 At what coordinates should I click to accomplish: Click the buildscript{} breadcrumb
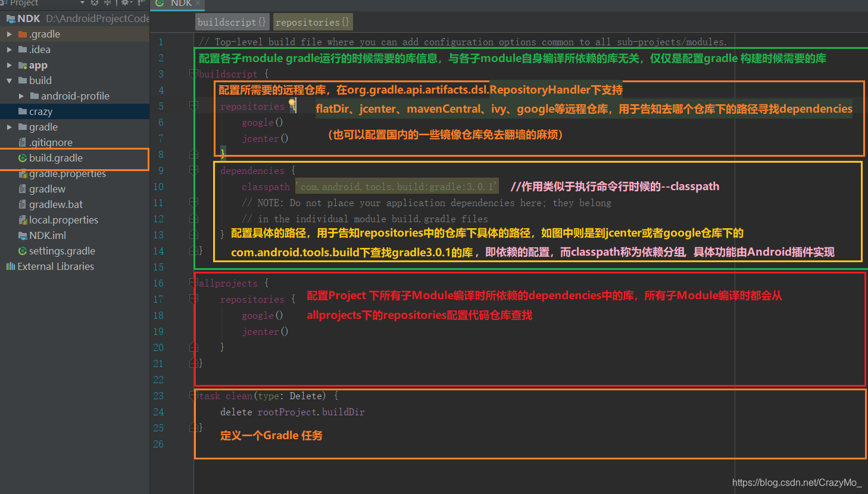pos(233,22)
